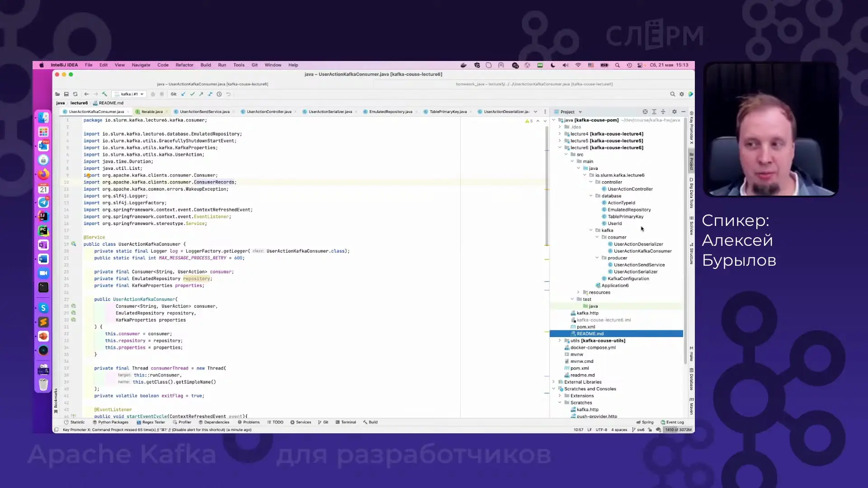Click Select Opened File crosshair icon
Viewport: 868px width, 488px height.
645,112
